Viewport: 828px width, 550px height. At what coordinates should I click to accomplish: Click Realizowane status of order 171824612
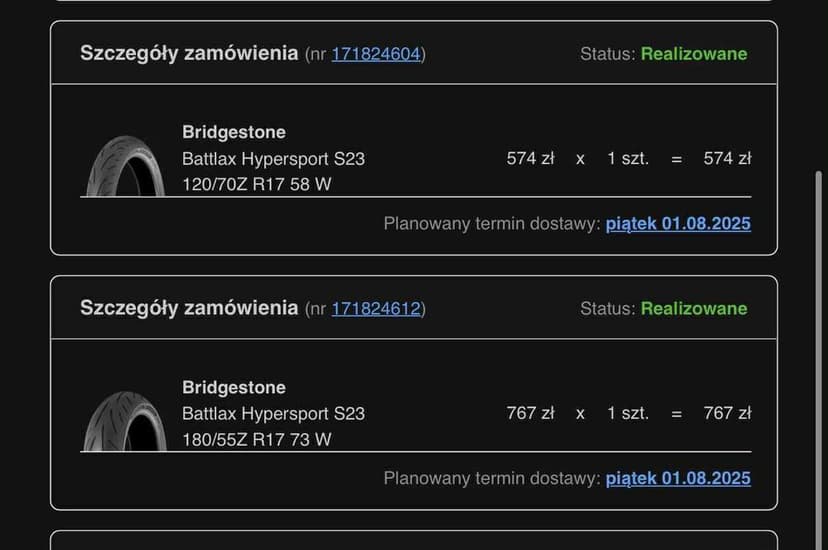pyautogui.click(x=694, y=309)
